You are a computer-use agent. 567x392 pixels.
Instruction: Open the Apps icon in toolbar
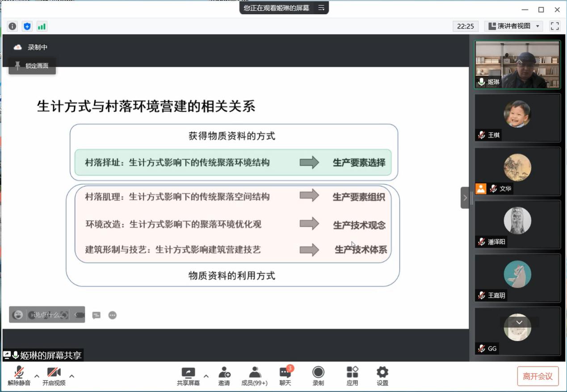point(352,376)
